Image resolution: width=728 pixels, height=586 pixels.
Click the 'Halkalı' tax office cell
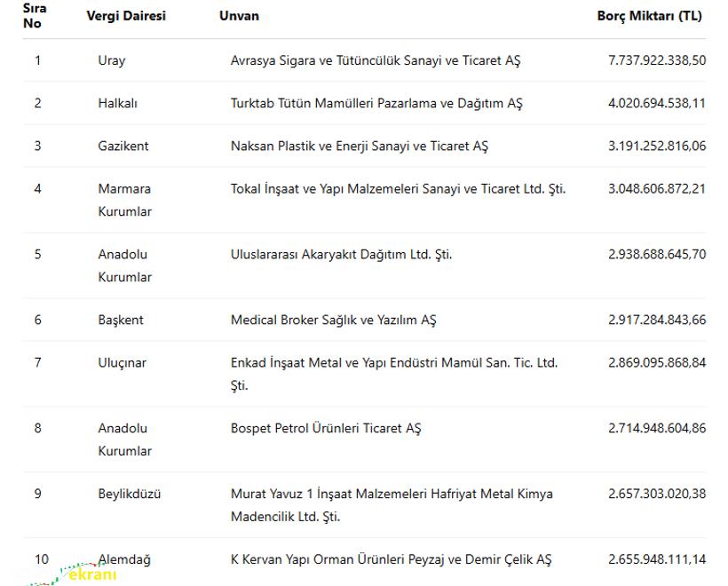click(x=118, y=103)
